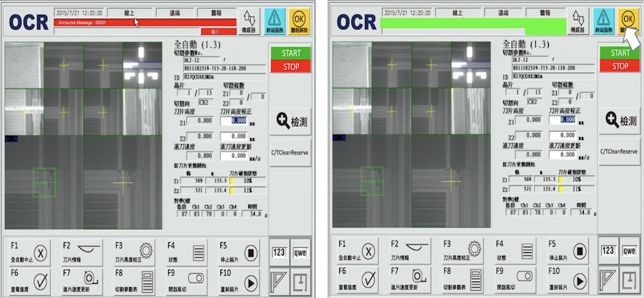
Task: Click F10 重新裝片 play icon in right screen
Action: click(568, 280)
